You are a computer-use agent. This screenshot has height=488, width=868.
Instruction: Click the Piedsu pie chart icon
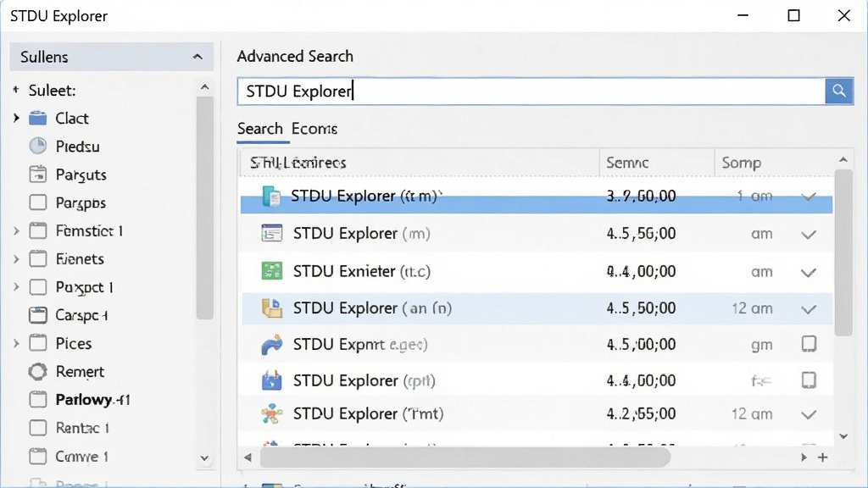(x=37, y=146)
